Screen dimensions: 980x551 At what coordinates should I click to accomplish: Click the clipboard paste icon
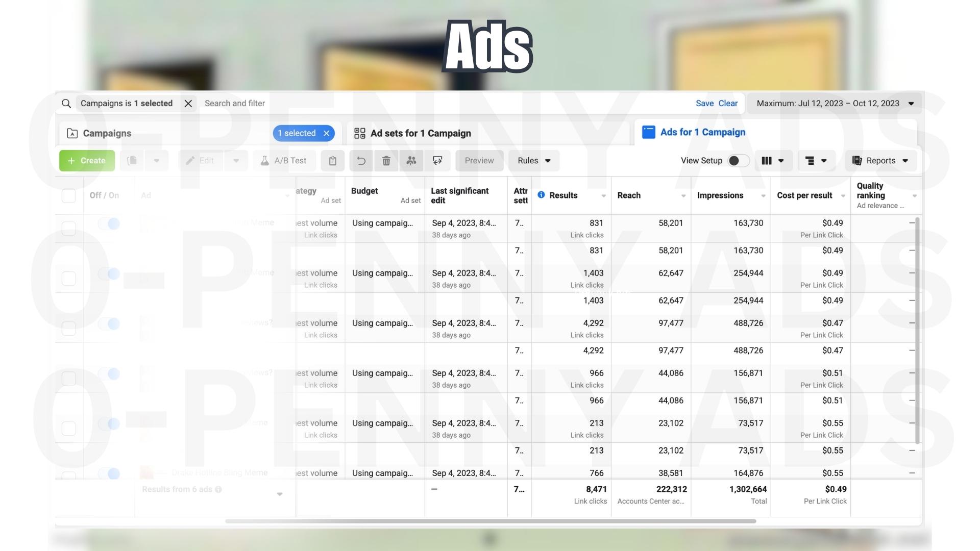pyautogui.click(x=333, y=161)
